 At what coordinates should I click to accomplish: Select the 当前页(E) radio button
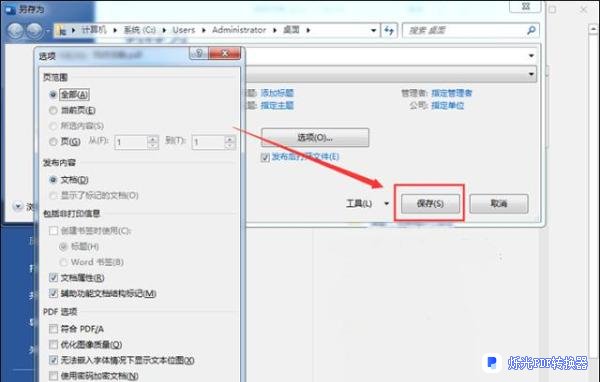point(53,111)
